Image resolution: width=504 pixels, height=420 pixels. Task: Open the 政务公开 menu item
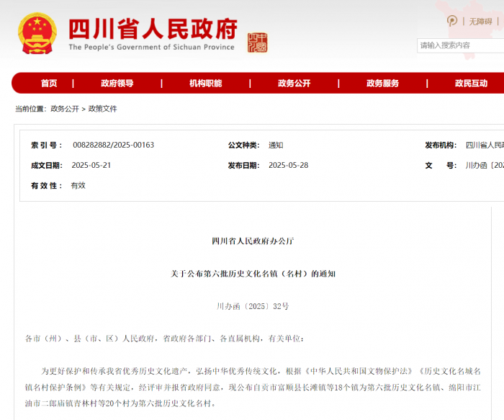[x=294, y=84]
